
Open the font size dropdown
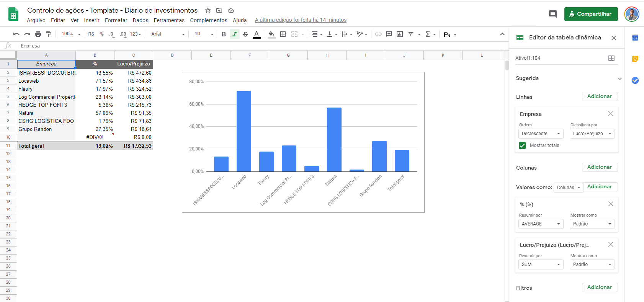tap(204, 34)
